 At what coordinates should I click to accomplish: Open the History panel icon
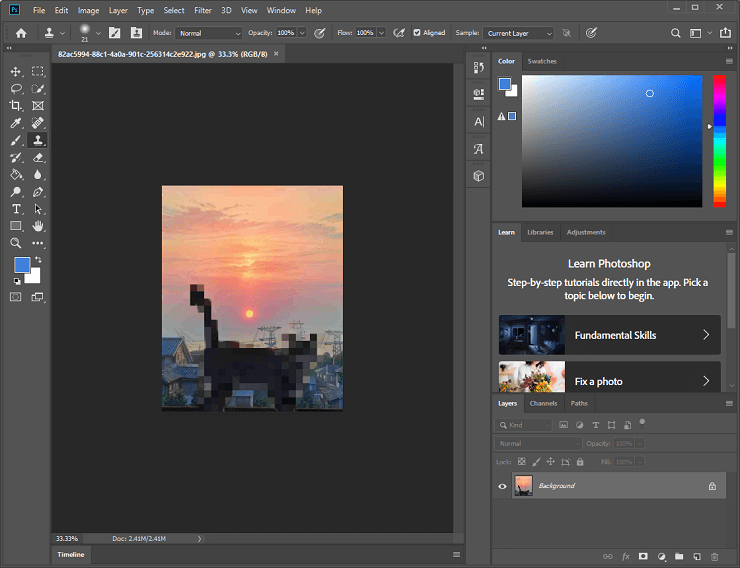[479, 67]
